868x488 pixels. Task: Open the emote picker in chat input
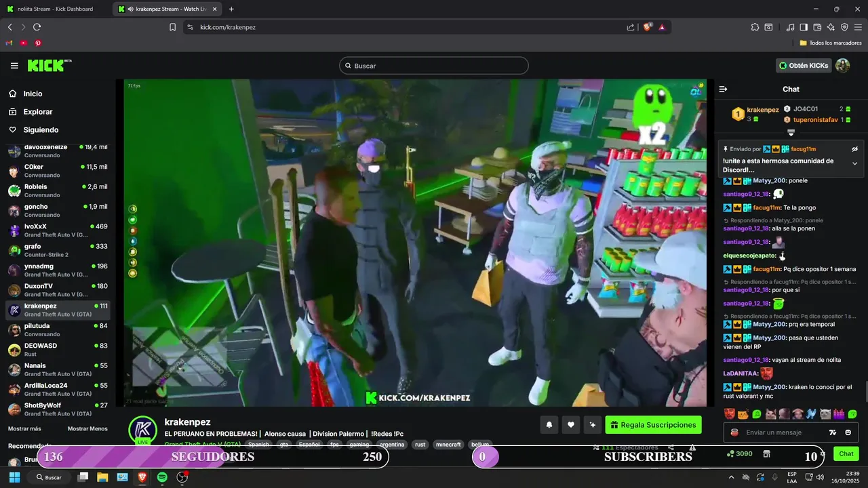click(848, 432)
